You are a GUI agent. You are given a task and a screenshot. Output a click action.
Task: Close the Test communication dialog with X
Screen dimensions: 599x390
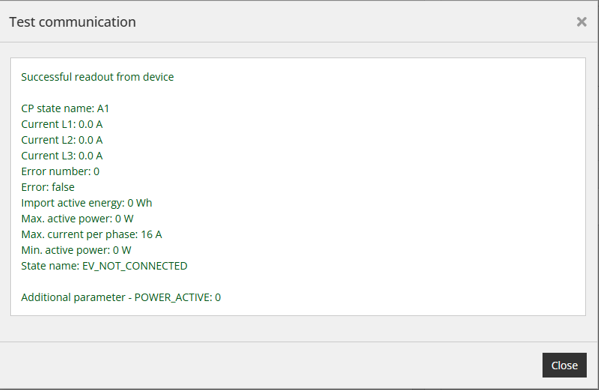click(x=581, y=22)
